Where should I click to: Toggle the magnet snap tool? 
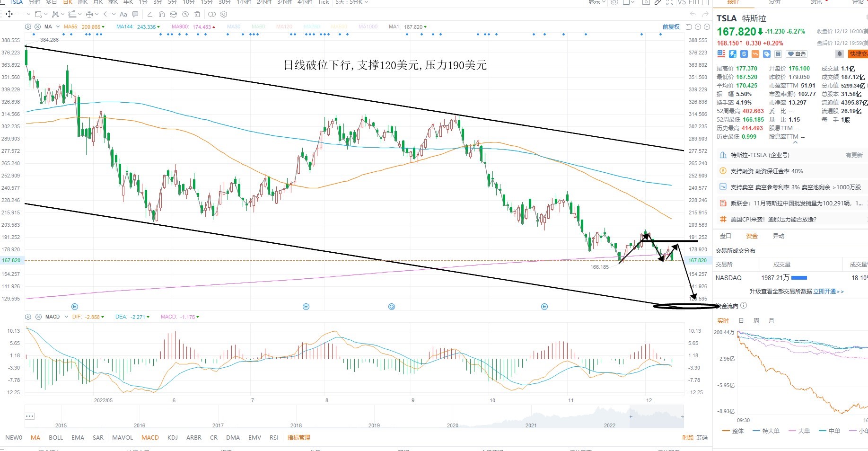[162, 14]
